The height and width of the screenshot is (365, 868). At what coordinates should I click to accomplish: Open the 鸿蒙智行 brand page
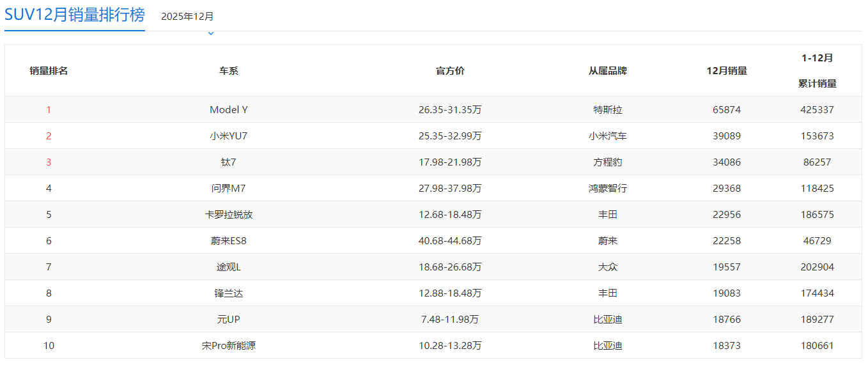607,189
